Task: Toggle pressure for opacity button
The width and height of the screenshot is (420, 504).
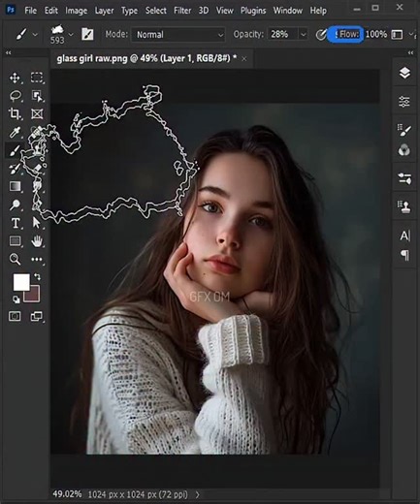Action: click(x=321, y=34)
